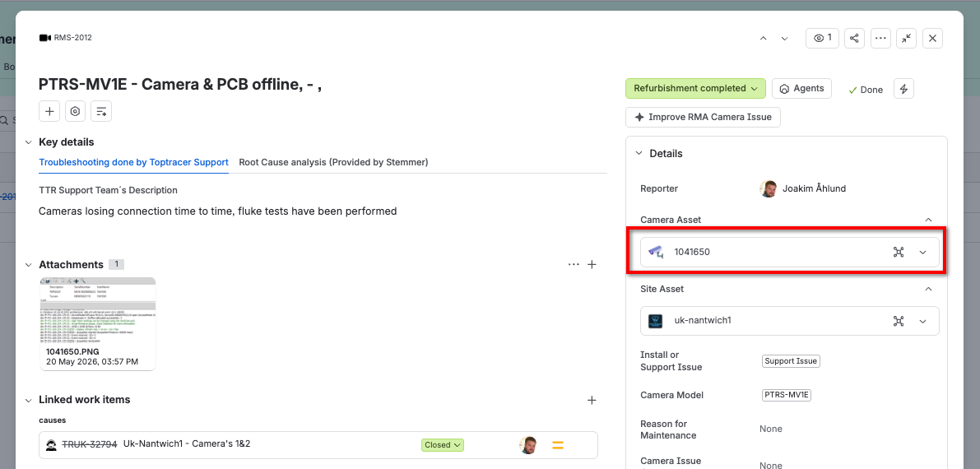Image resolution: width=980 pixels, height=469 pixels.
Task: Click Uk-Nantwich1 - Camera's 1&2 summary
Action: click(187, 444)
